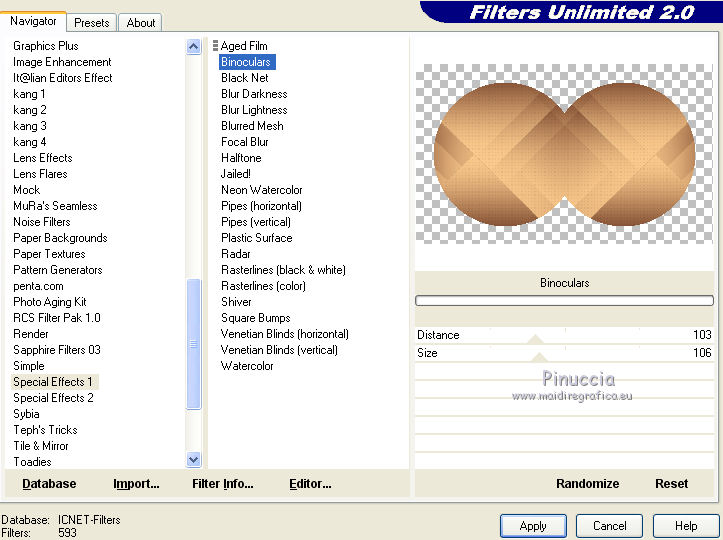
Task: Choose the Pipes (horizontal) filter
Action: [x=261, y=206]
